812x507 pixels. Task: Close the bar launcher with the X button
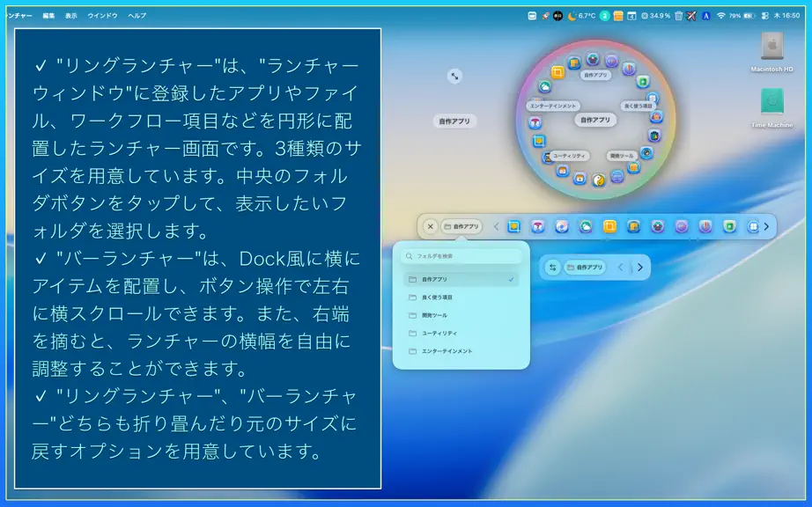click(x=431, y=226)
